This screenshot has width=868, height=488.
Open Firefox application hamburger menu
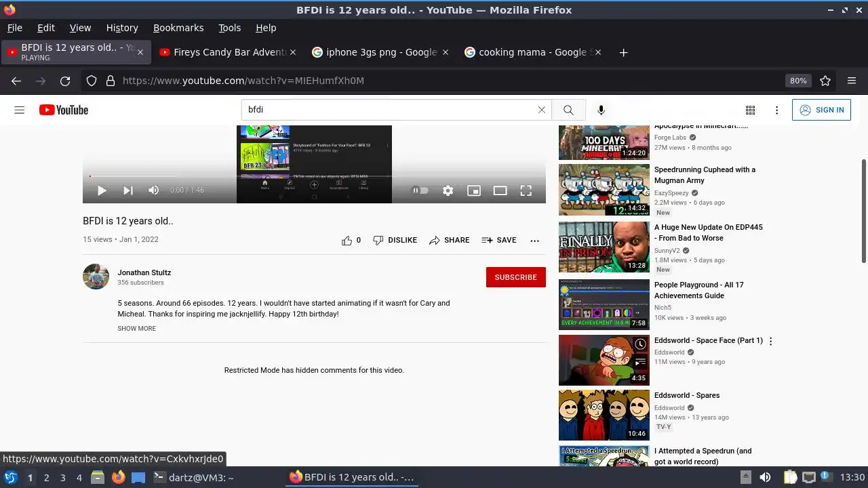[852, 81]
